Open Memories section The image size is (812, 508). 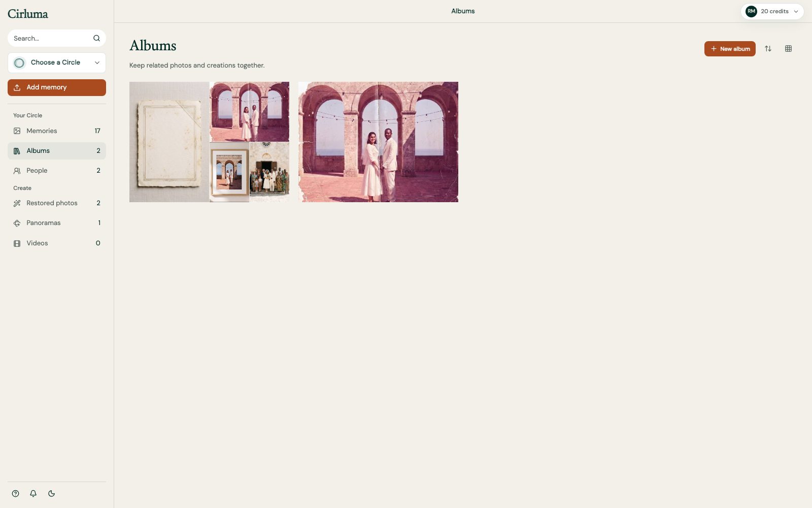[x=57, y=131]
